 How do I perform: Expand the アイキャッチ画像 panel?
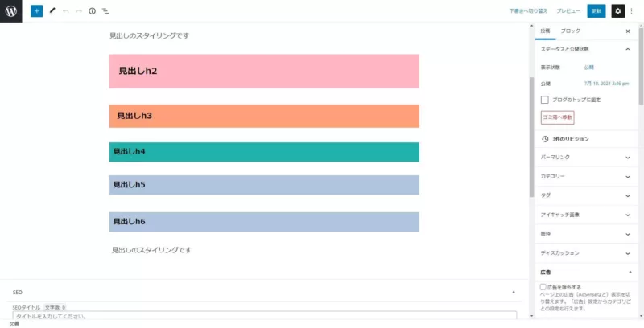click(x=586, y=215)
